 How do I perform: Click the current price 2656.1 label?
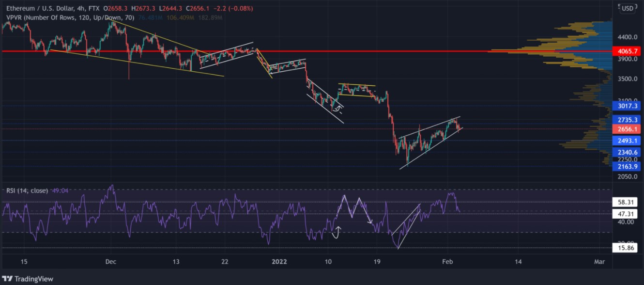tap(627, 129)
